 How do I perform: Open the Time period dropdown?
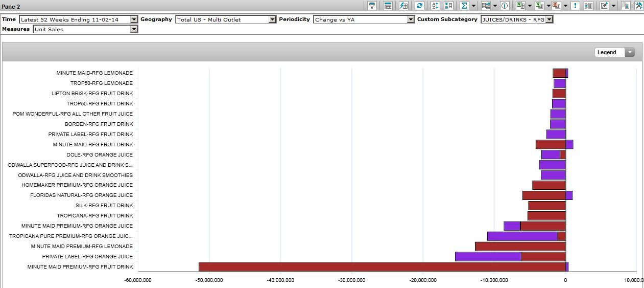(x=134, y=19)
